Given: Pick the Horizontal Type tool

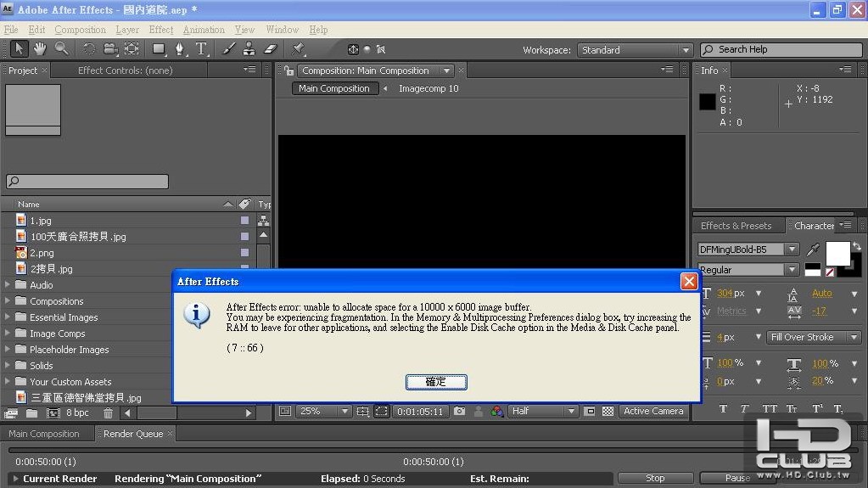Looking at the screenshot, I should [201, 49].
